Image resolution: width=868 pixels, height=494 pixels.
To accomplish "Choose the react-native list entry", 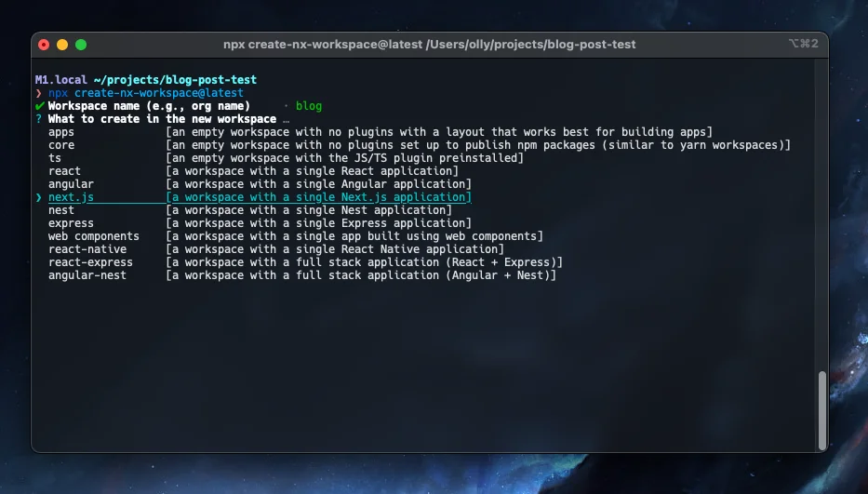I will [87, 249].
